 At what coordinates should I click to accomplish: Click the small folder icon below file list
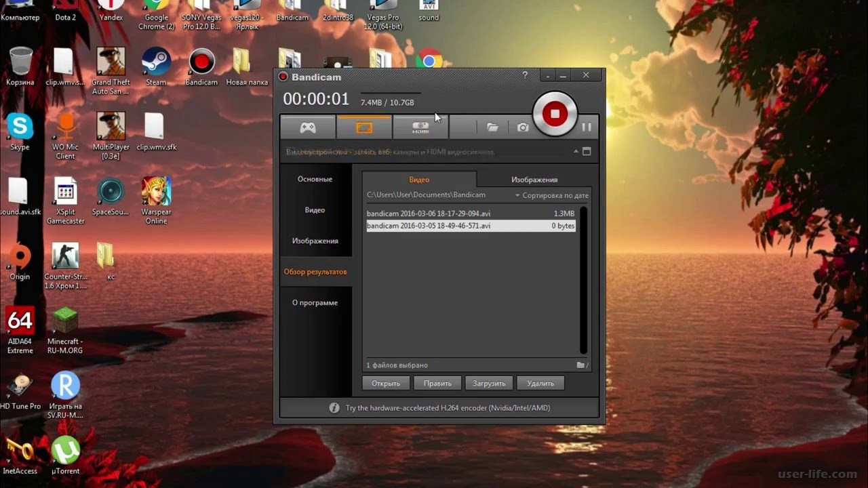pos(581,365)
